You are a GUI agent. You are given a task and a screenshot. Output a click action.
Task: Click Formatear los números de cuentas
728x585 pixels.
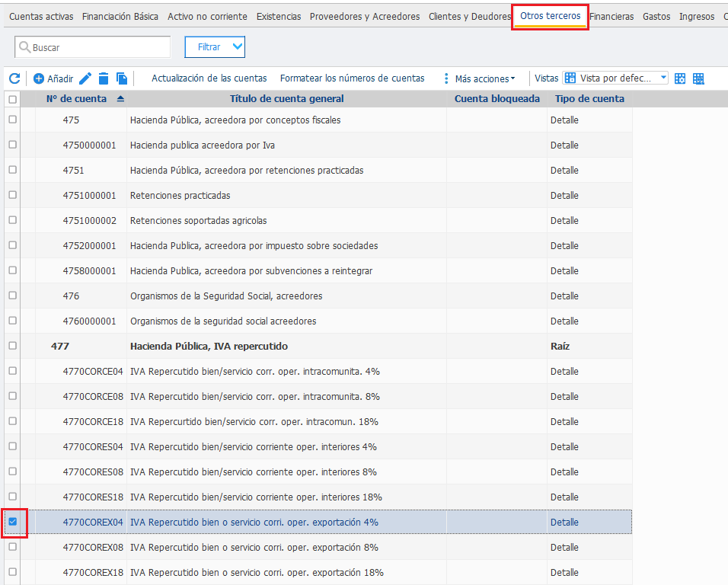click(353, 78)
